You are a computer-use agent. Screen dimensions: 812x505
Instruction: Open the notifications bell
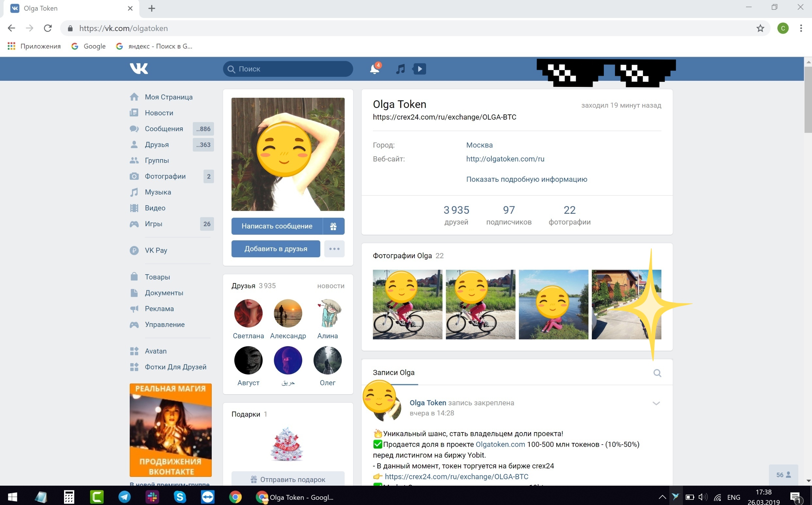(x=374, y=68)
